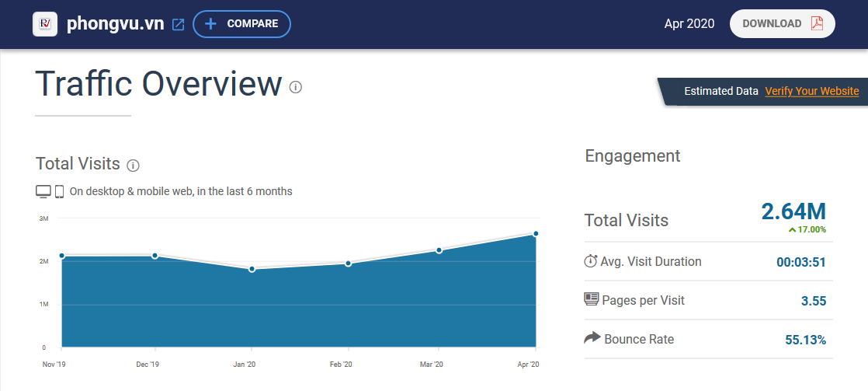Open the Verify Your Website link
The image size is (868, 391).
(x=811, y=91)
